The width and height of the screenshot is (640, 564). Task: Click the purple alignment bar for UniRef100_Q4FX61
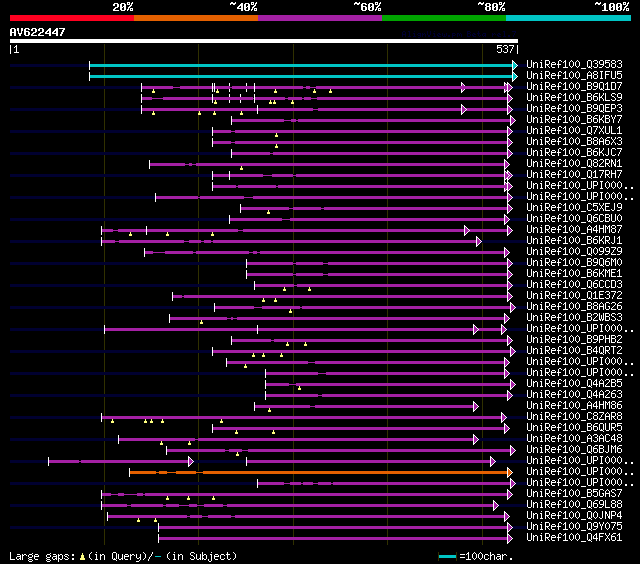[336, 539]
